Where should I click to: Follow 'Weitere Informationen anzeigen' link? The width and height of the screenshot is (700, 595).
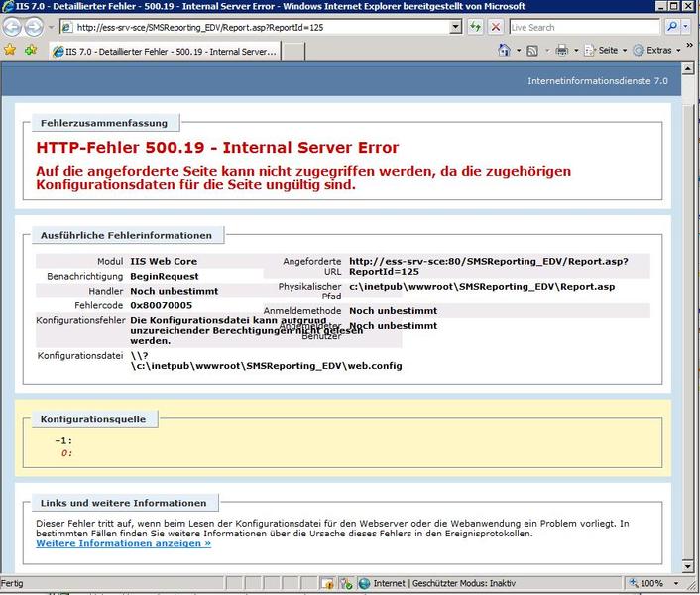pos(123,543)
